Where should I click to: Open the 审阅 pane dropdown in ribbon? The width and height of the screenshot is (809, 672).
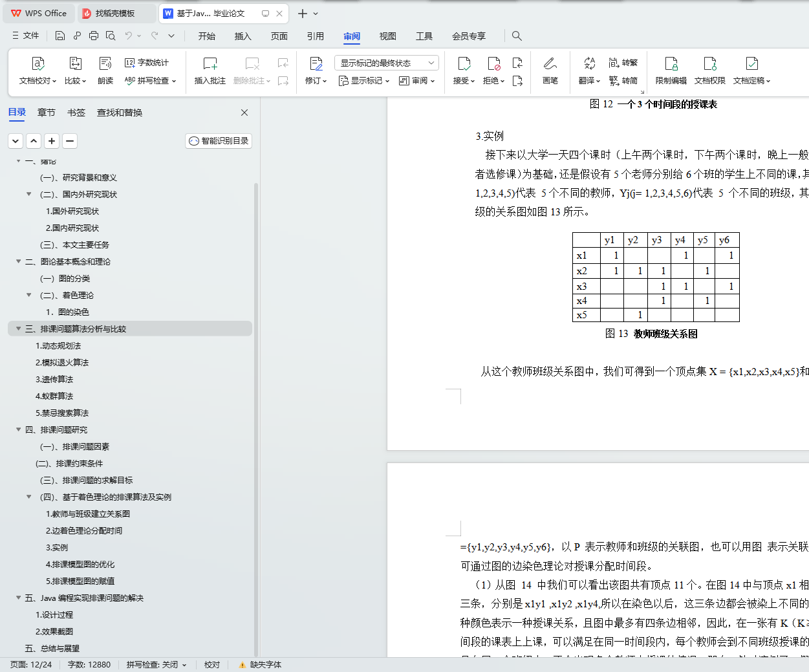417,81
